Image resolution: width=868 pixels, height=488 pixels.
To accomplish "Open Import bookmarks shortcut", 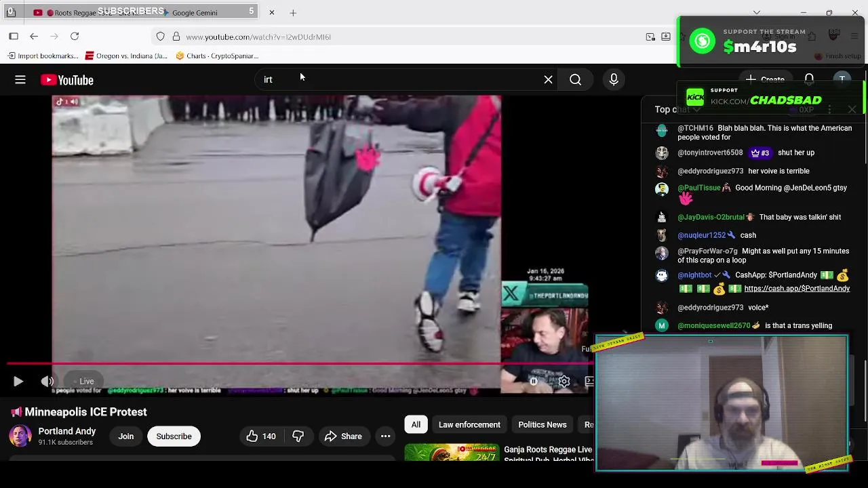I will (44, 56).
